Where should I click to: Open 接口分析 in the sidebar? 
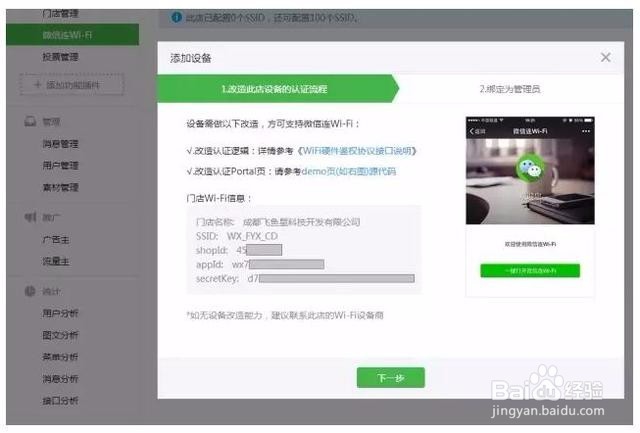click(x=60, y=401)
